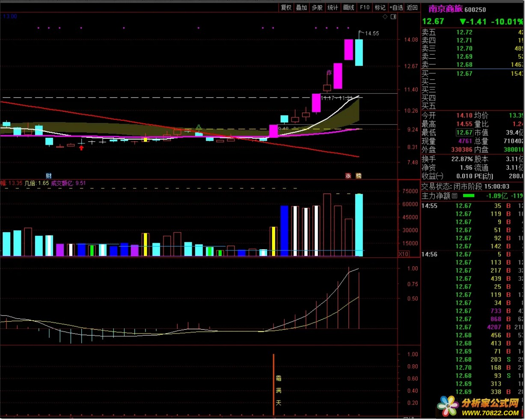The width and height of the screenshot is (526, 420).
Task: Click the 叠加 overlay button
Action: coord(301,7)
